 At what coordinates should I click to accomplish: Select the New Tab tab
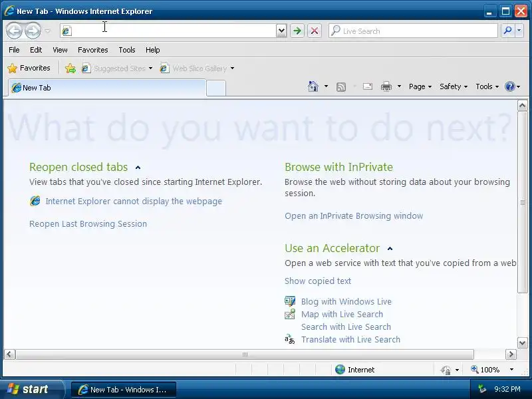coord(107,88)
